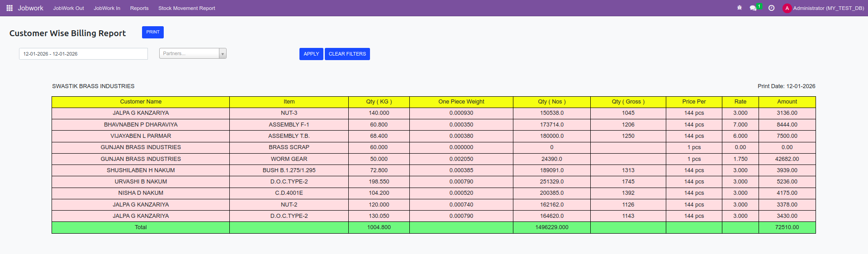Expand the Partners dropdown arrow
Image resolution: width=868 pixels, height=254 pixels.
click(x=222, y=54)
